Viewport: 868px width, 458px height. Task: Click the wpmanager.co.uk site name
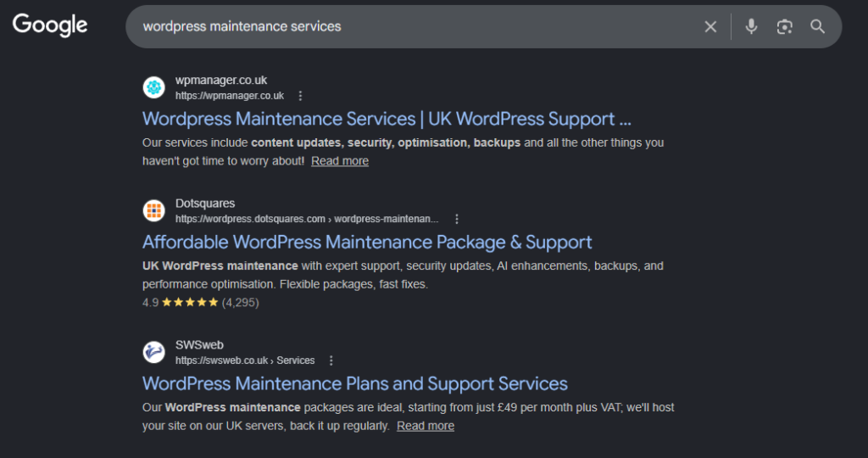tap(221, 81)
